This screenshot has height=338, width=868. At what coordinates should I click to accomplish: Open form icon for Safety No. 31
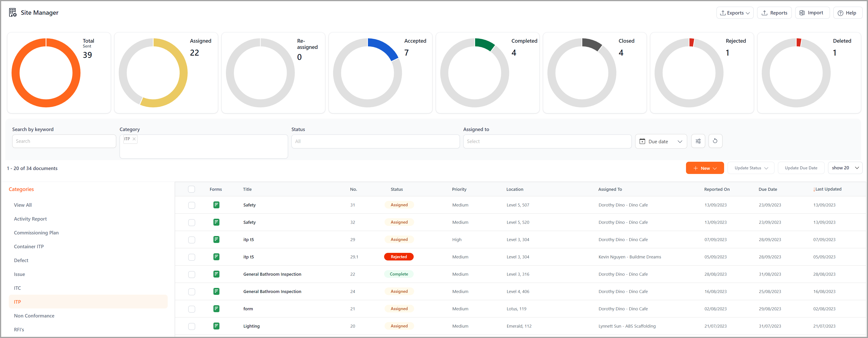[x=216, y=205]
